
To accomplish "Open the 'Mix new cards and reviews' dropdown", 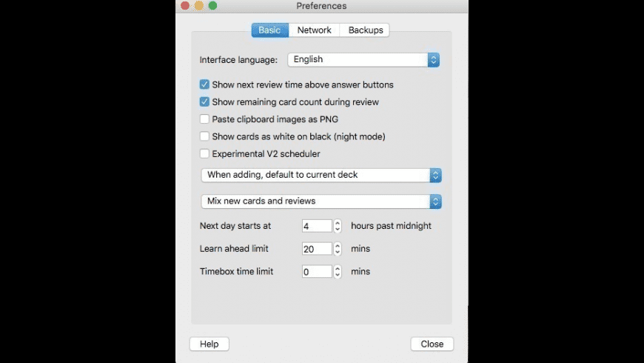I will [321, 202].
